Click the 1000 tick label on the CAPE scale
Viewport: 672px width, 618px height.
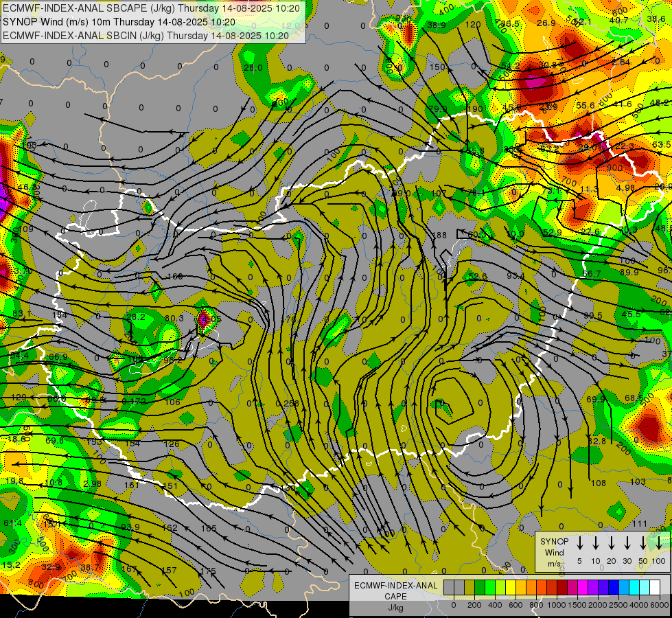point(557,605)
